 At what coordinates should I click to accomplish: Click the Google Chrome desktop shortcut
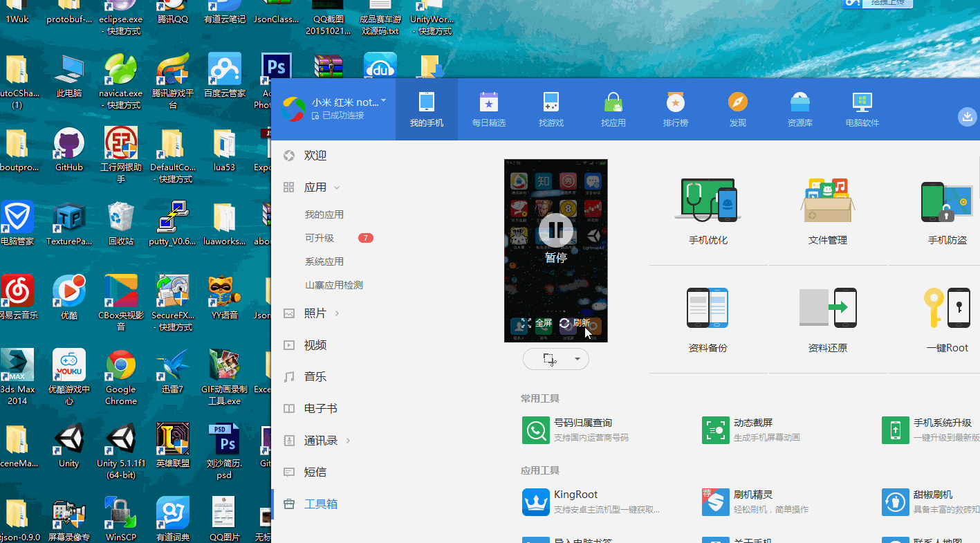(x=121, y=377)
